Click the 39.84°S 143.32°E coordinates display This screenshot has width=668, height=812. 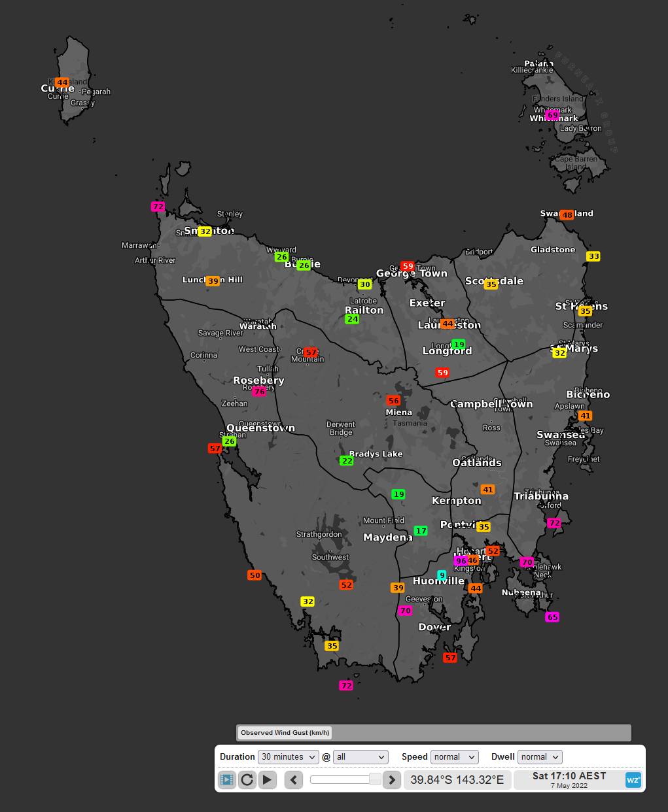[x=457, y=779]
